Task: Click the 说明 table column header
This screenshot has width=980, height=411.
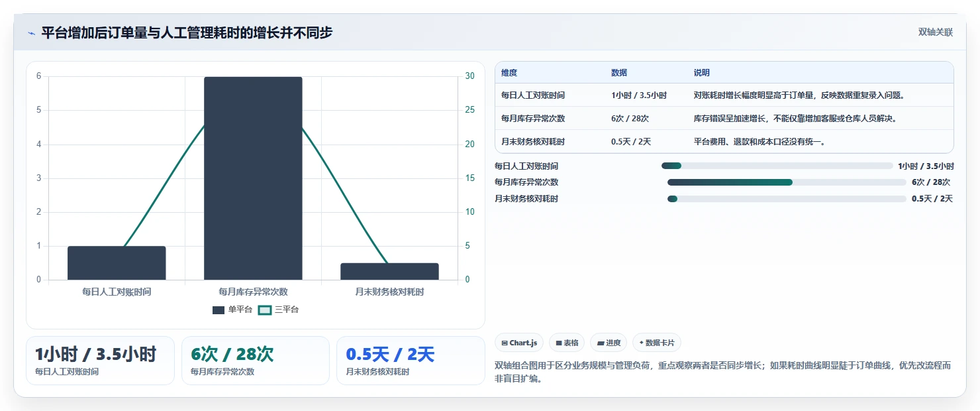Action: pos(701,73)
